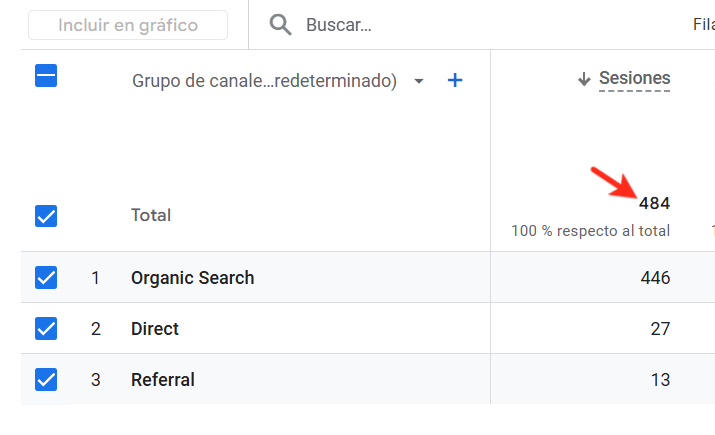Open the Grupo de canales dimension dropdown
Viewport: 715px width, 435px height.
click(x=264, y=81)
